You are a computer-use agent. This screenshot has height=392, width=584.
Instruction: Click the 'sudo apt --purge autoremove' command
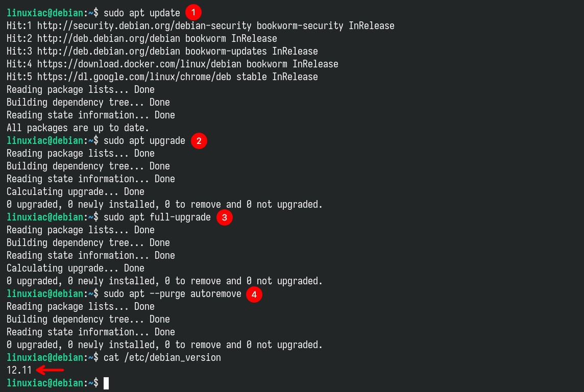click(x=172, y=293)
